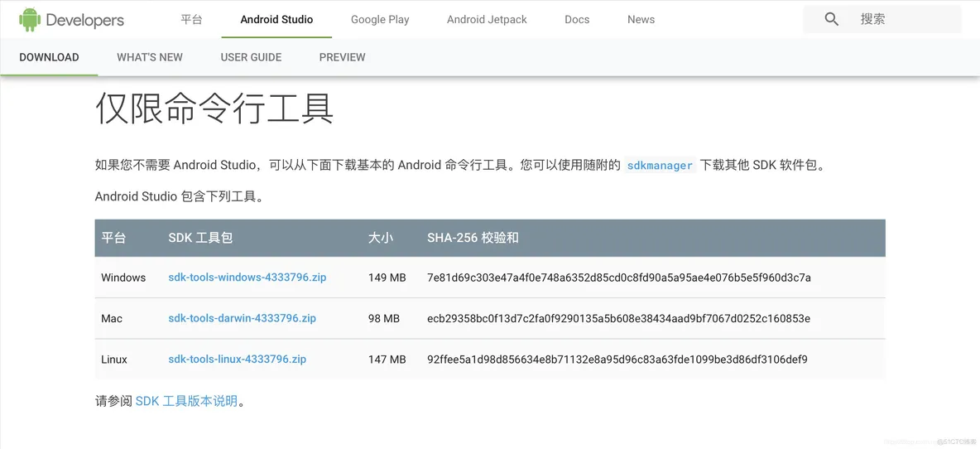Focus the 搜索 search field
Viewport: 980px width, 449px height.
point(882,19)
